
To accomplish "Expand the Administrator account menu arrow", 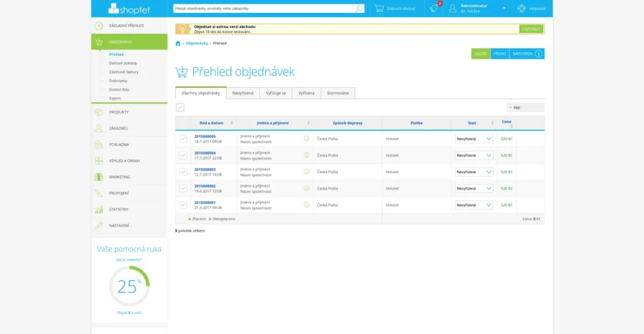I will 504,8.
